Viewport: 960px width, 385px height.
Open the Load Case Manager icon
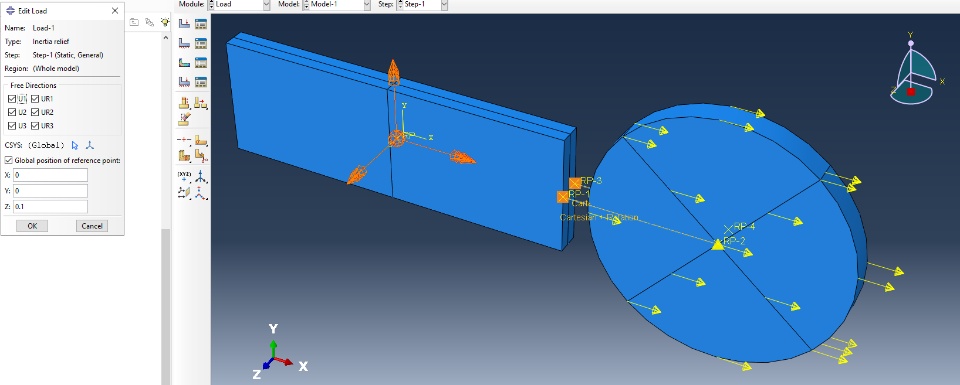201,81
